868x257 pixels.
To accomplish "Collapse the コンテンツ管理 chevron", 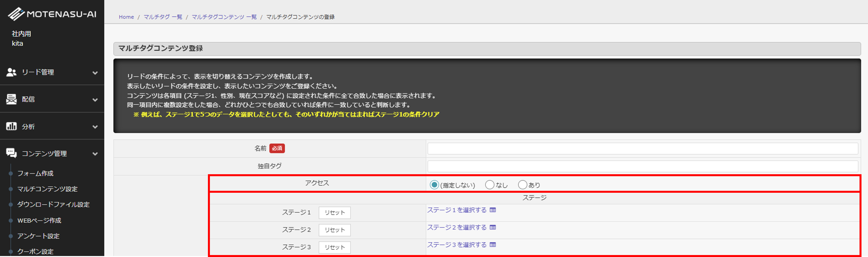I will click(x=95, y=154).
